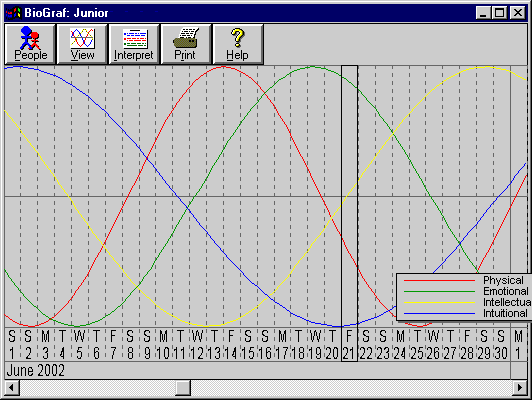Open Help question mark icon
The width and height of the screenshot is (532, 400).
coord(238,38)
